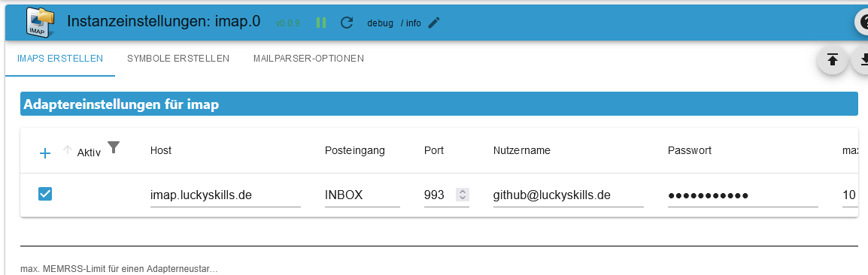Sort table using the up arrow icon
Viewport: 868px width, 275px height.
pos(68,150)
